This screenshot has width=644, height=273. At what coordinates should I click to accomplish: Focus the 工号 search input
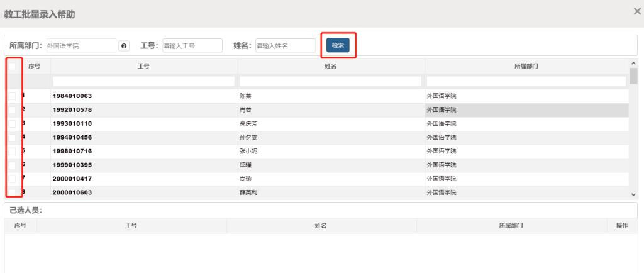pyautogui.click(x=192, y=46)
